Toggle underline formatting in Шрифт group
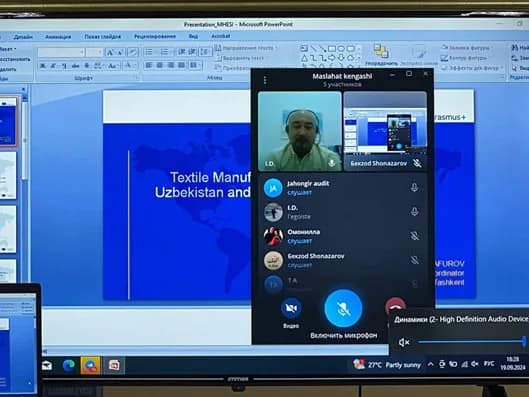 (64, 66)
